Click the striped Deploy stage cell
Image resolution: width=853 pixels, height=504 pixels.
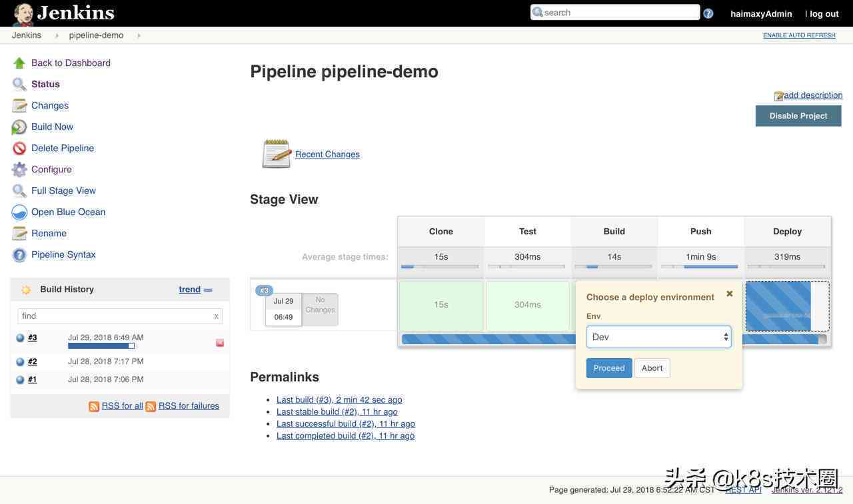(x=787, y=306)
